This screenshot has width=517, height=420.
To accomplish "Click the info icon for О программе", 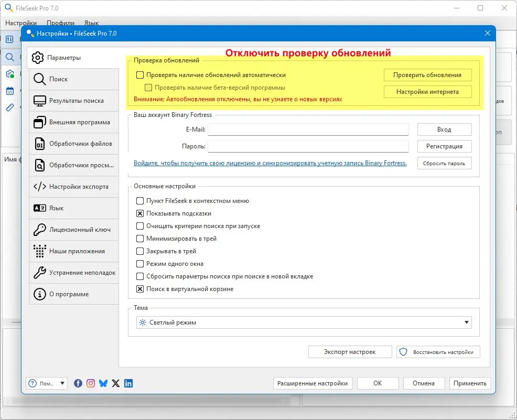I will (39, 294).
